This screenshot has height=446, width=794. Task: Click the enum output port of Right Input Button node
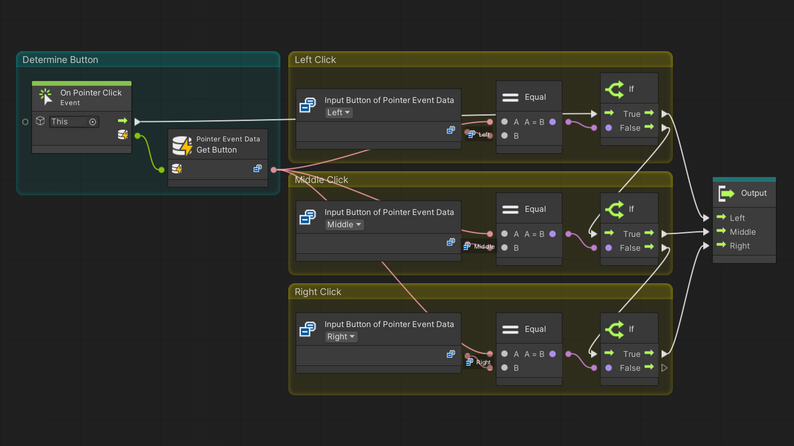coord(451,354)
